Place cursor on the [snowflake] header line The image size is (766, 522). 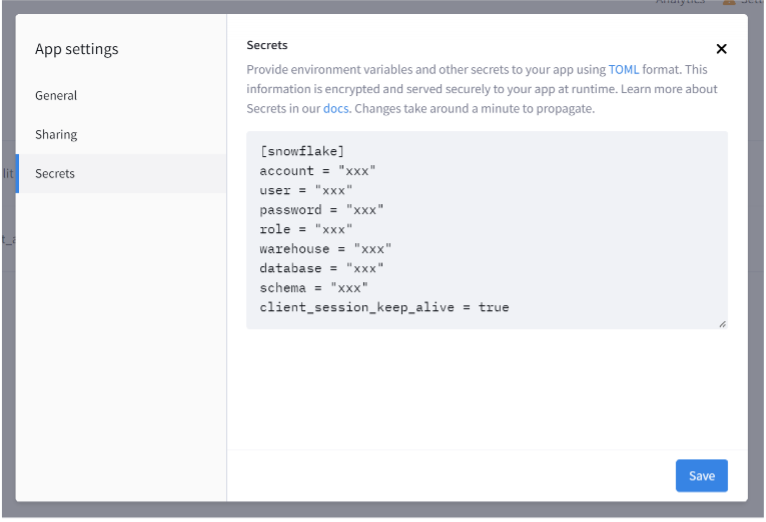pyautogui.click(x=302, y=151)
